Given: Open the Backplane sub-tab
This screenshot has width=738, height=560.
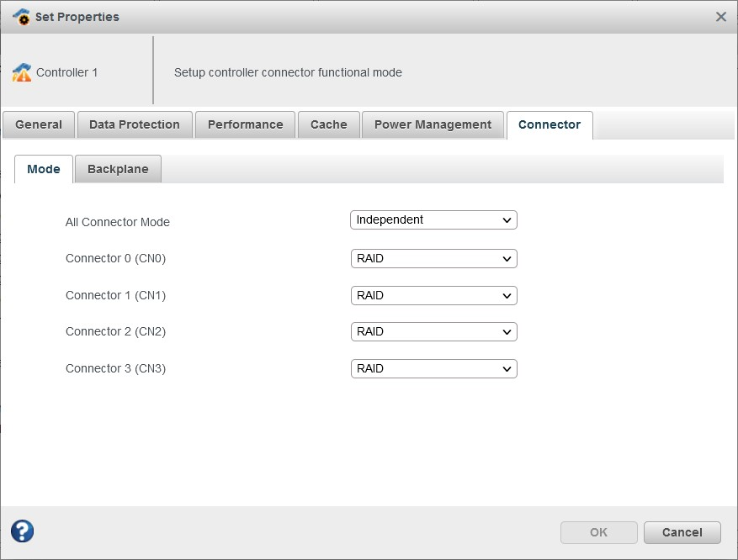Looking at the screenshot, I should coord(118,169).
